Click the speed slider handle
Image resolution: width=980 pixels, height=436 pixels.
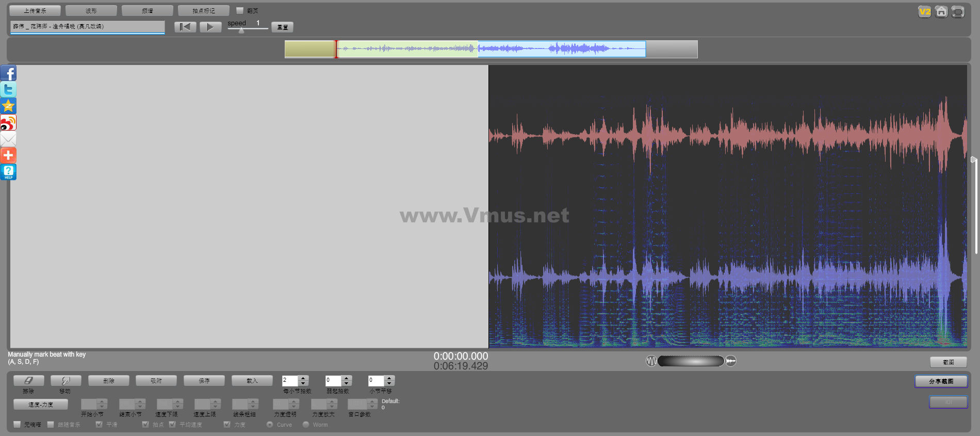point(241,30)
